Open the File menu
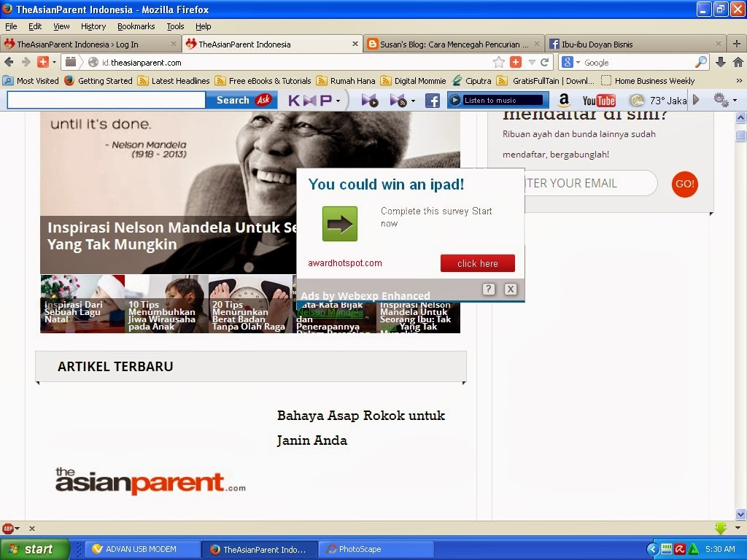 pos(11,26)
